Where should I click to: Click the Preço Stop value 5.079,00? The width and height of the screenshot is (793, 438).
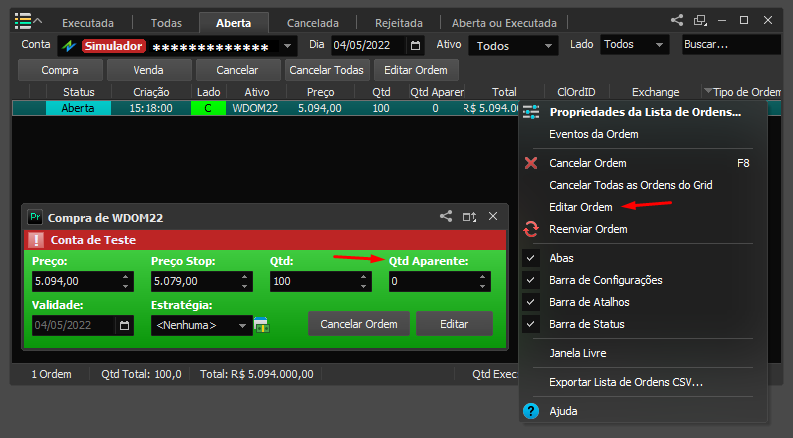click(175, 281)
